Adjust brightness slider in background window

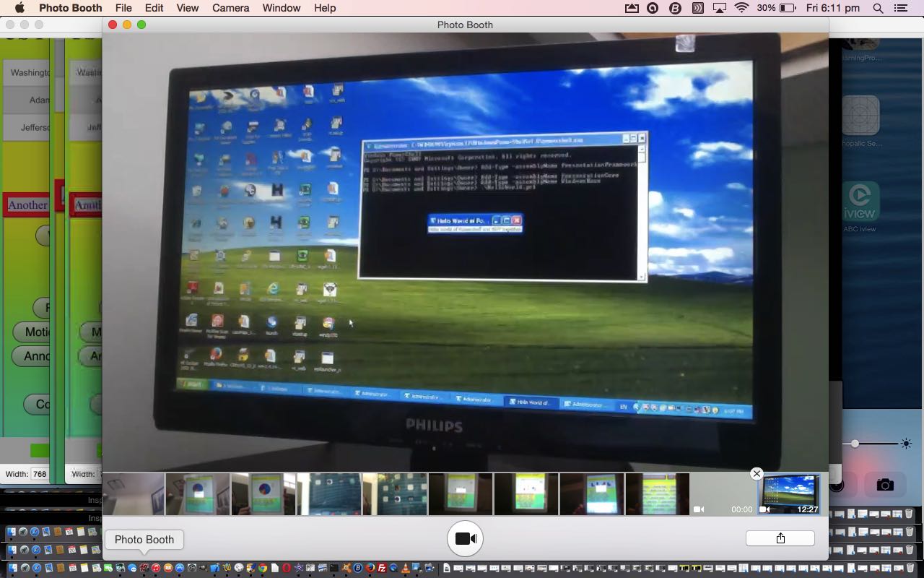pos(855,444)
